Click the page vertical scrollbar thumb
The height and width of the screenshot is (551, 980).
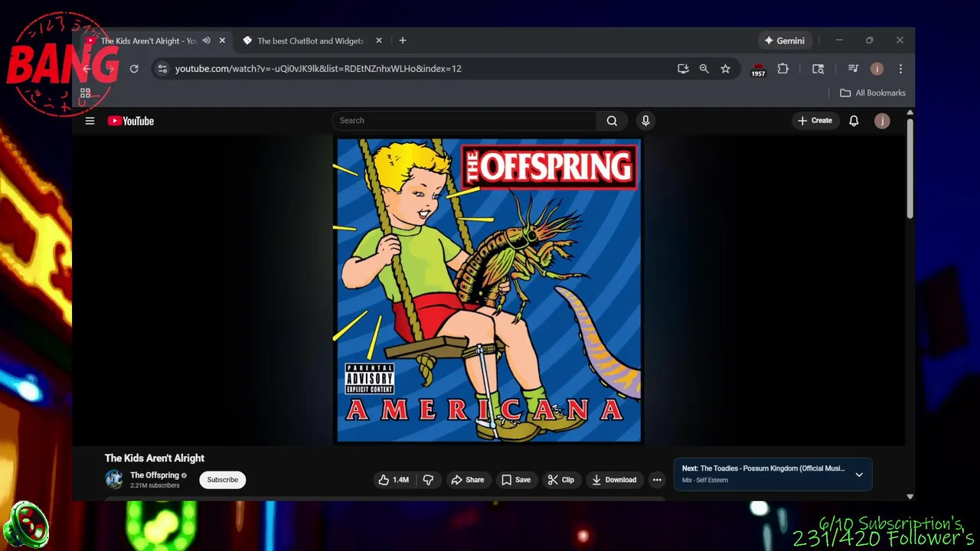tap(910, 168)
